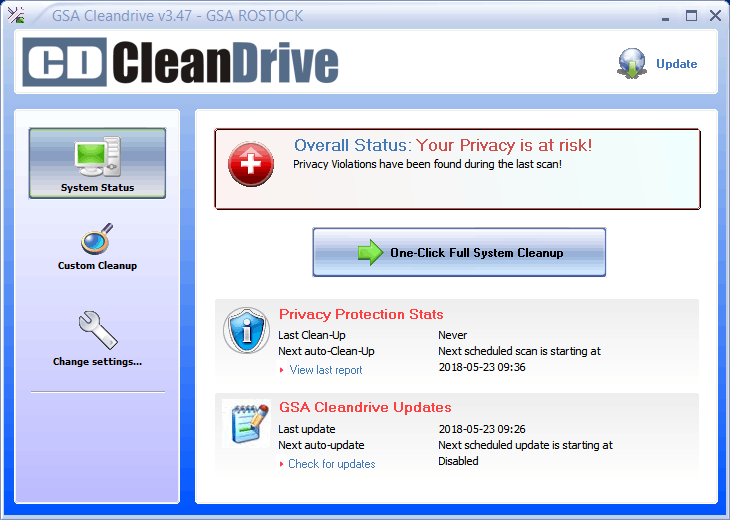730x520 pixels.
Task: Click the app icon in title bar
Action: (16, 15)
